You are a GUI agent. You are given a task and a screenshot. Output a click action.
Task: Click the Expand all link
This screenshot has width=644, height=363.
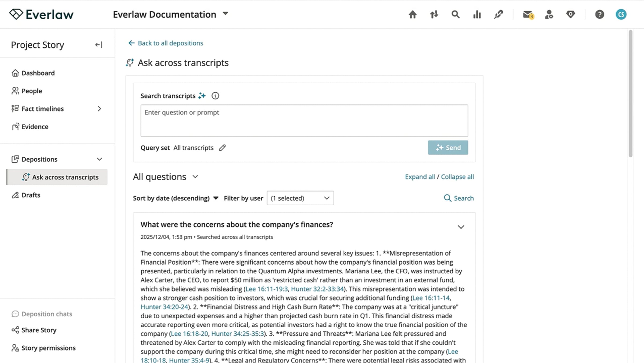click(x=420, y=177)
